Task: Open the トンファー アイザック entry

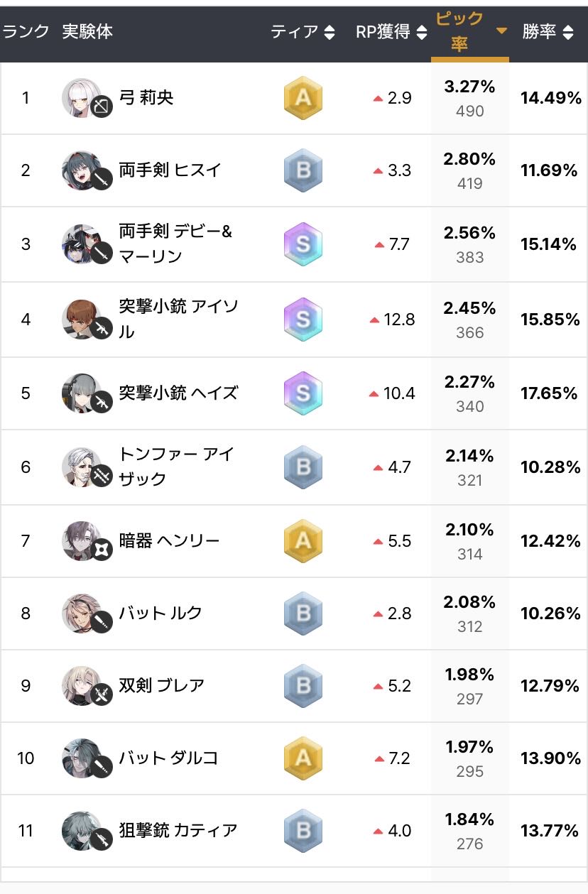Action: [175, 467]
